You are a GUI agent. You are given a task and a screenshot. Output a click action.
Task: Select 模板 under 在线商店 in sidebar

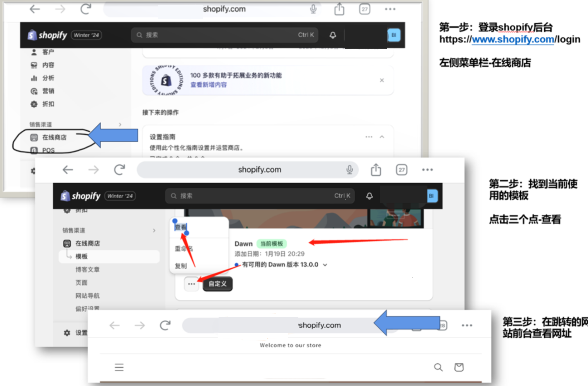click(x=81, y=256)
